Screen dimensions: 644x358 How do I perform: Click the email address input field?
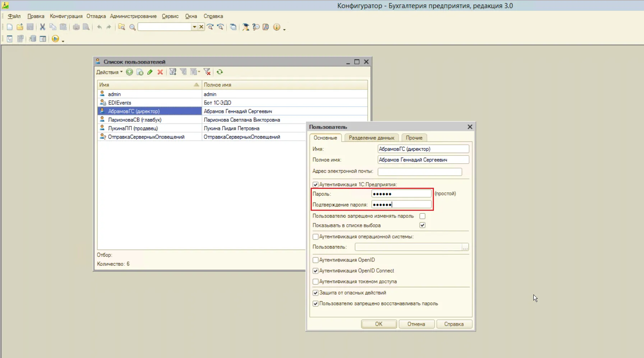(x=420, y=172)
